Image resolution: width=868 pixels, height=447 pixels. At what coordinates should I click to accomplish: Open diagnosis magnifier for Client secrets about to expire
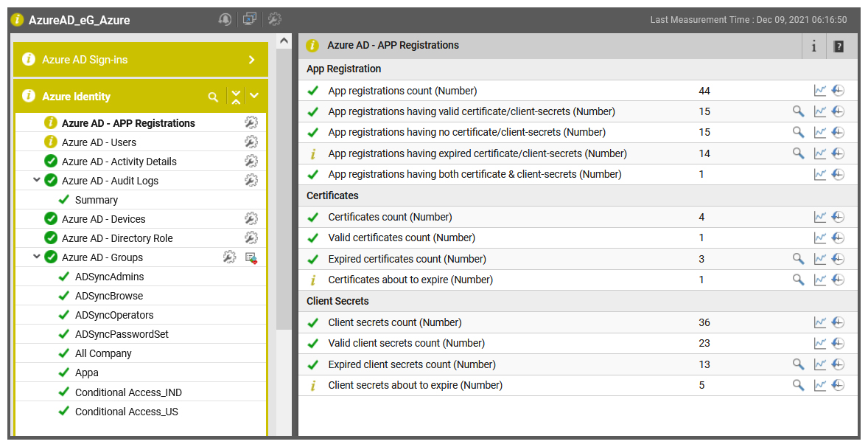pos(798,385)
